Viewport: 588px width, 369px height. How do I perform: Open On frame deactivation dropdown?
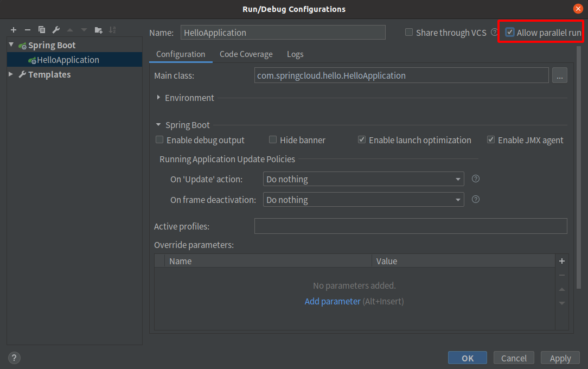click(x=363, y=200)
